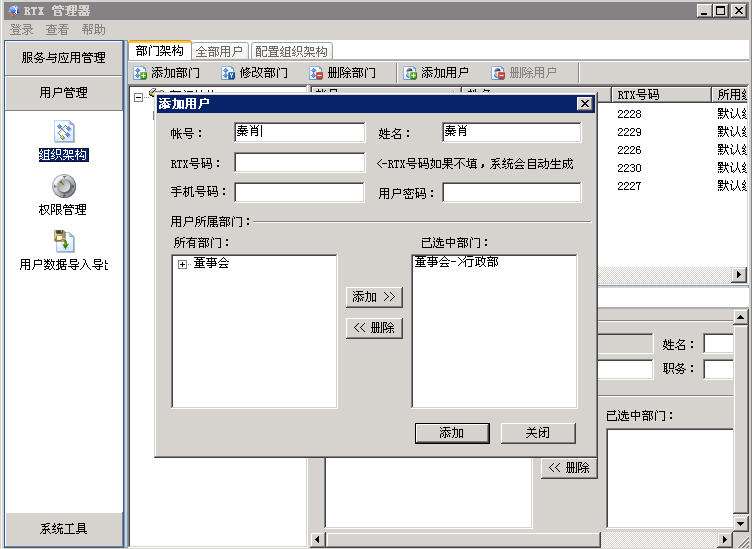Expand the 系统工具 sidebar section
The image size is (752, 549).
[x=63, y=529]
